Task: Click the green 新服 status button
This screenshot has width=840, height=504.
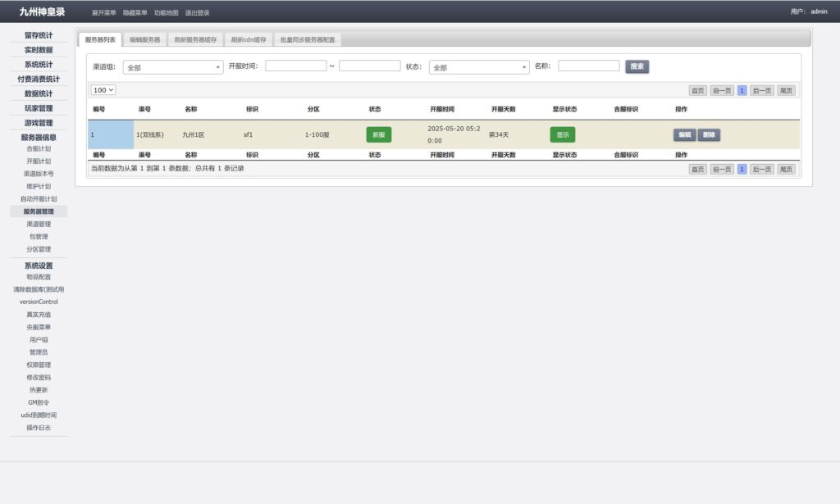Action: [x=378, y=134]
